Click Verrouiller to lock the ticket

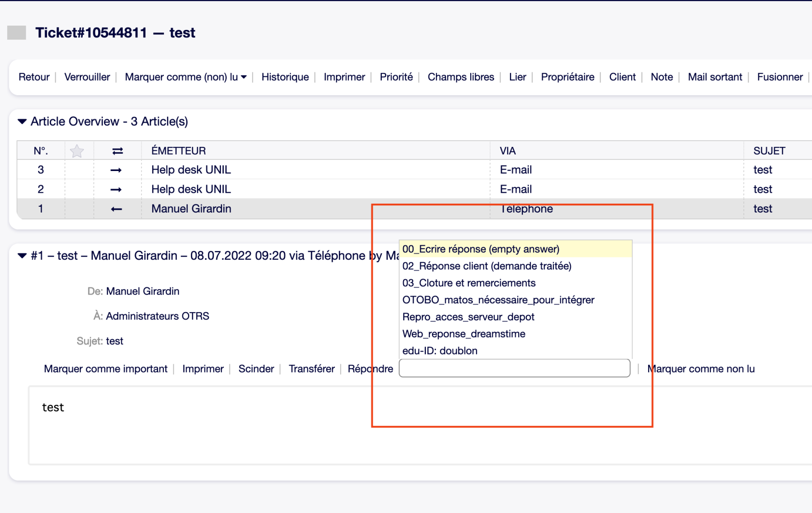[87, 77]
